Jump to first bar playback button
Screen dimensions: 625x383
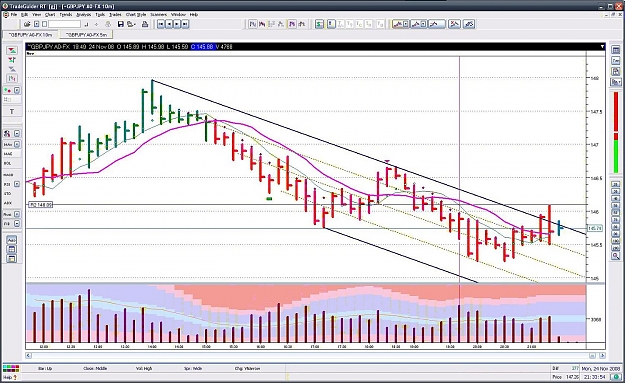(x=161, y=24)
